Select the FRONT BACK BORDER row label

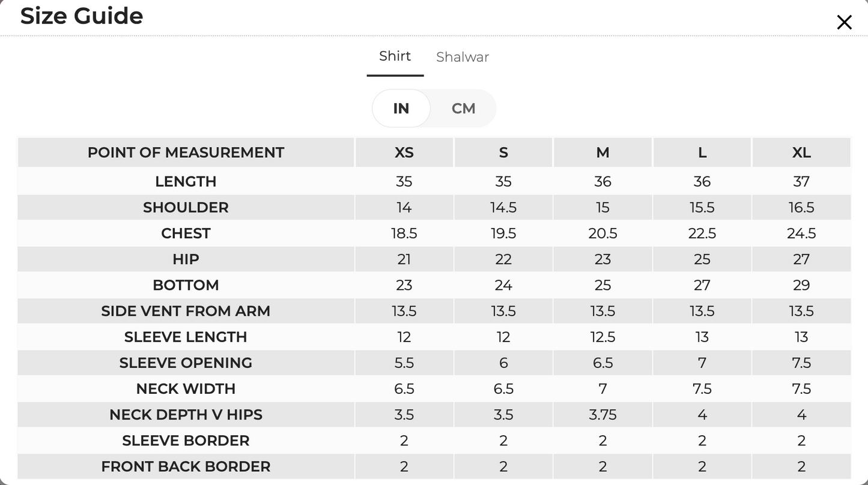(186, 466)
